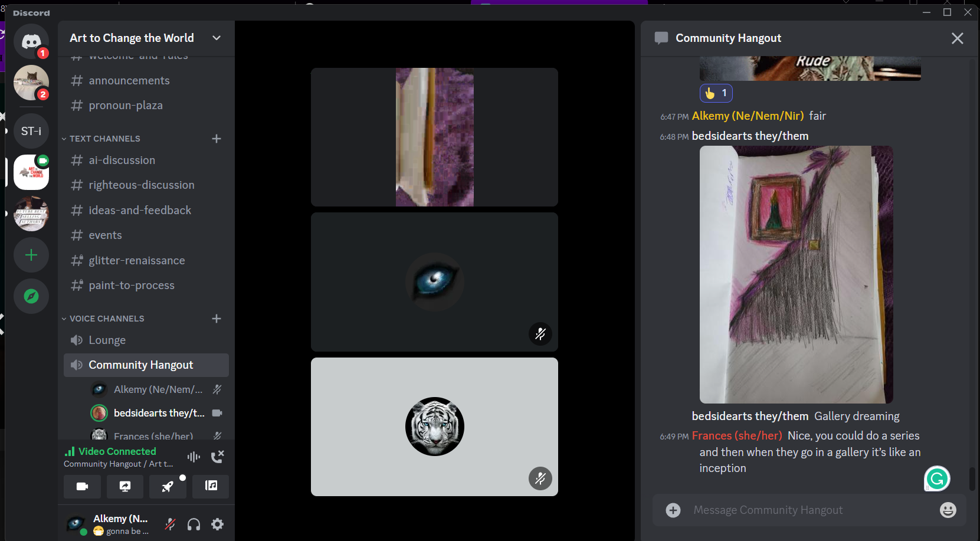
Task: Toggle deafen with headphones icon
Action: point(194,524)
